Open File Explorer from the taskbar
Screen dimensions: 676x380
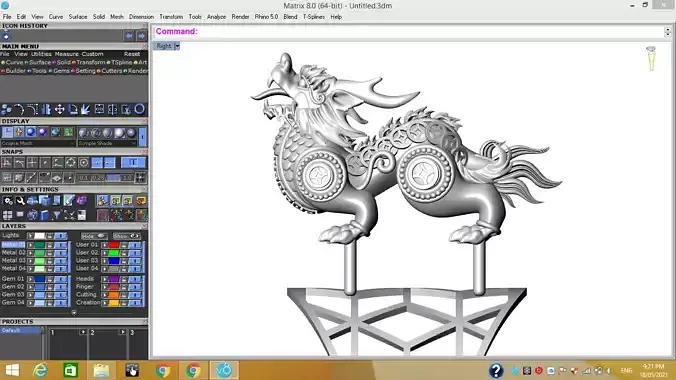101,371
